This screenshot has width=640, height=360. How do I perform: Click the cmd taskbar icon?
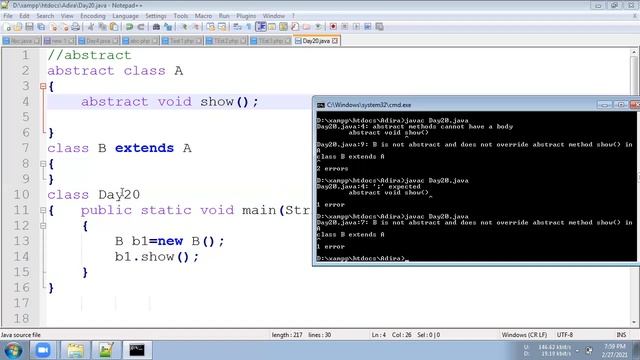pyautogui.click(x=137, y=350)
